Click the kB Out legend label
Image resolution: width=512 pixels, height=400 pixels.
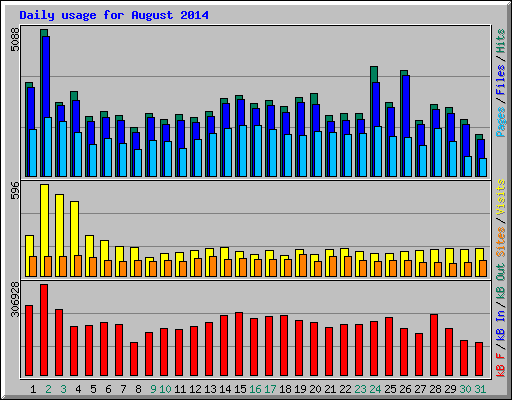pyautogui.click(x=500, y=283)
